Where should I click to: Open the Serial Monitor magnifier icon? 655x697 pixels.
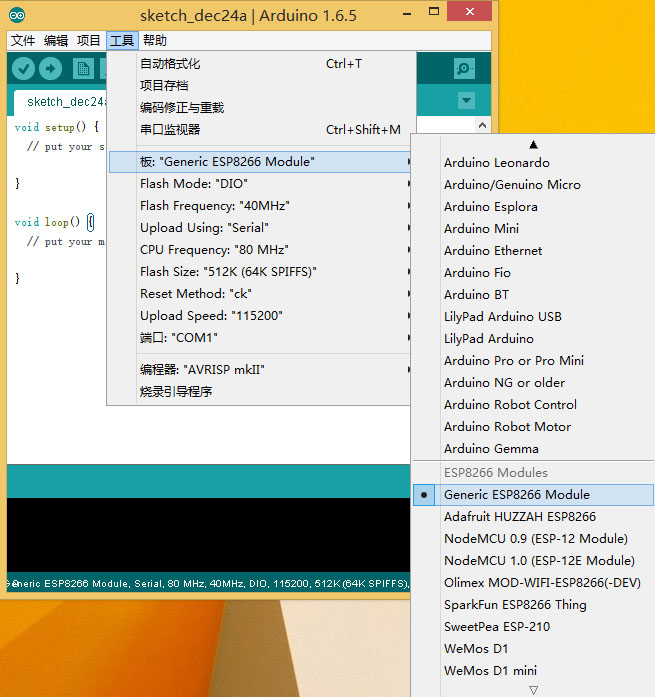point(464,68)
